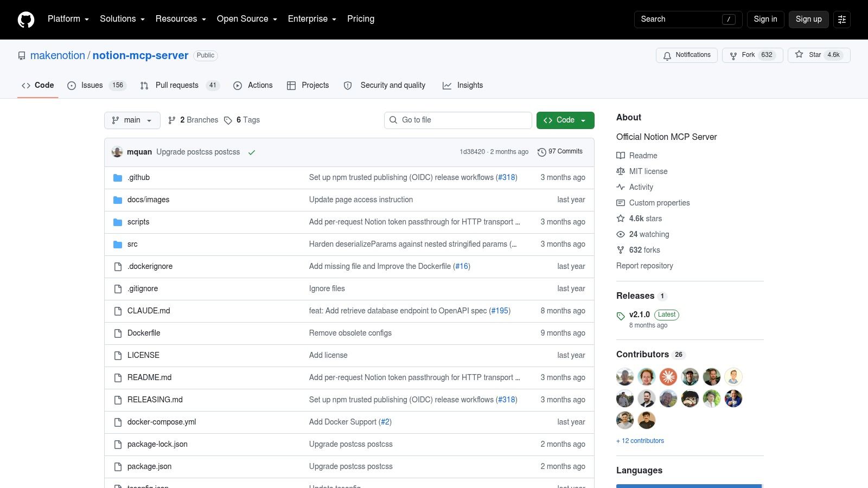This screenshot has height=488, width=868.
Task: Click the package.json file icon
Action: point(118,467)
